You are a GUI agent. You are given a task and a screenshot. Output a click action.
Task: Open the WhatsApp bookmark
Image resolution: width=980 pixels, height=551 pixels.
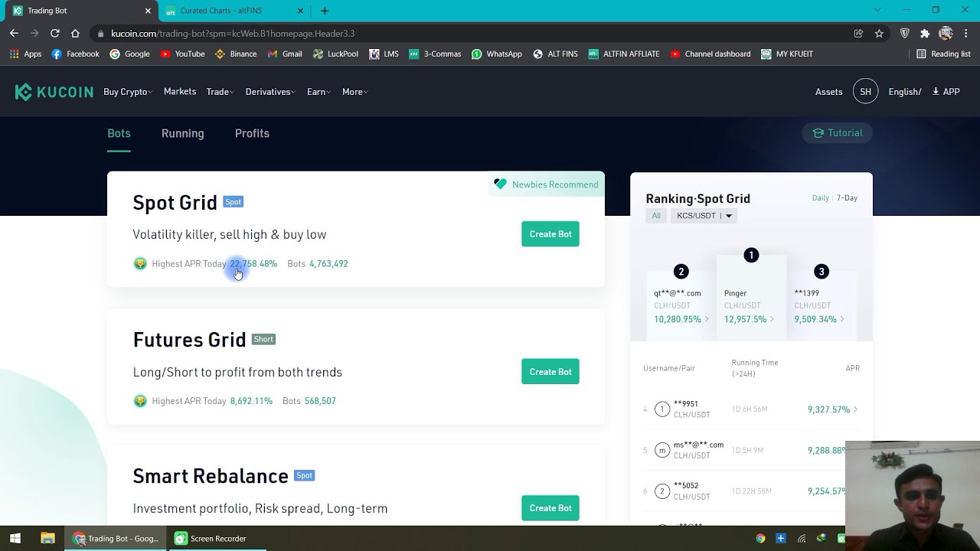pyautogui.click(x=497, y=54)
